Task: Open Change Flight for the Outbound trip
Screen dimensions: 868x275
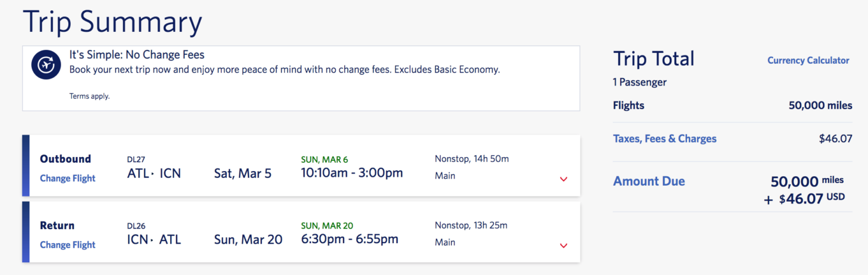Action: (x=68, y=178)
